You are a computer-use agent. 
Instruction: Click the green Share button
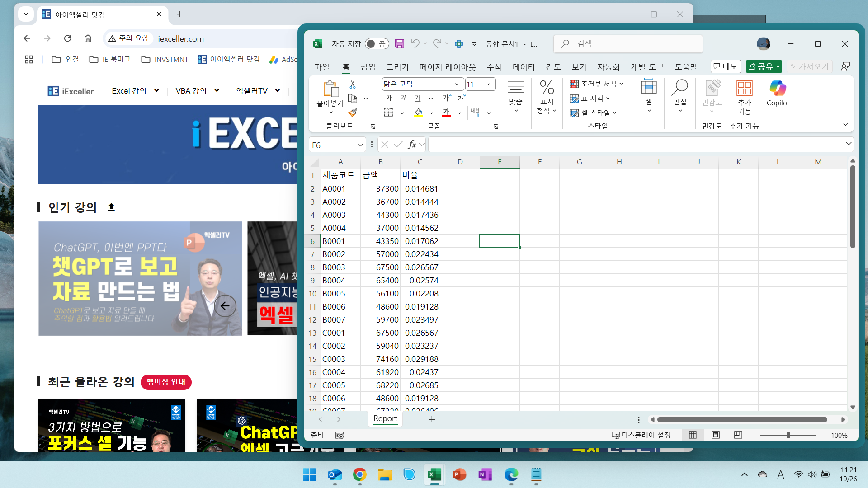coord(760,66)
